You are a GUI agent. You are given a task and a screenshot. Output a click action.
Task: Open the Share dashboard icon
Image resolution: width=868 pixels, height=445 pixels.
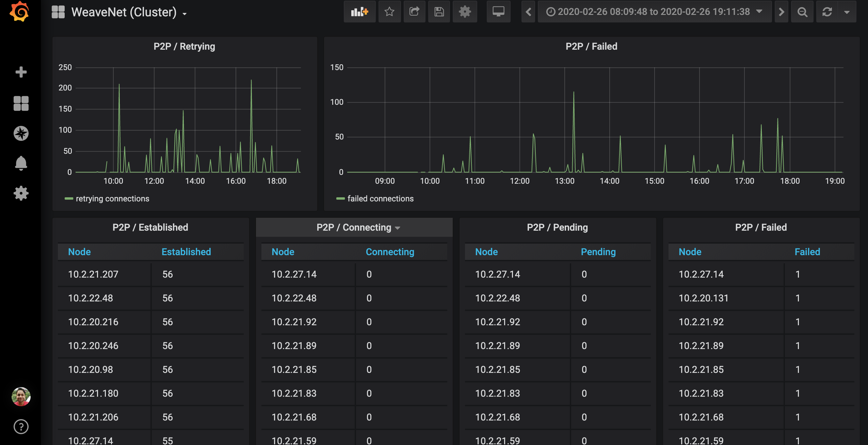(x=414, y=12)
